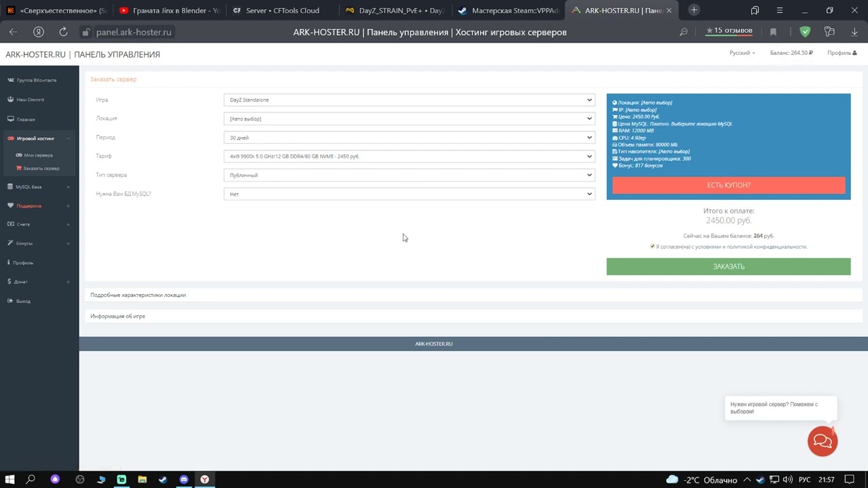Expand the Счета sidebar section

[x=39, y=224]
